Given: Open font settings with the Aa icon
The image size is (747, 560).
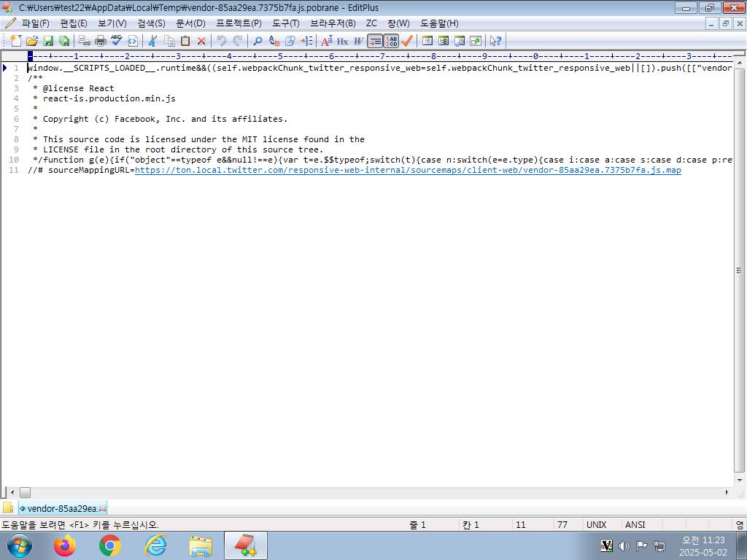Looking at the screenshot, I should [327, 41].
